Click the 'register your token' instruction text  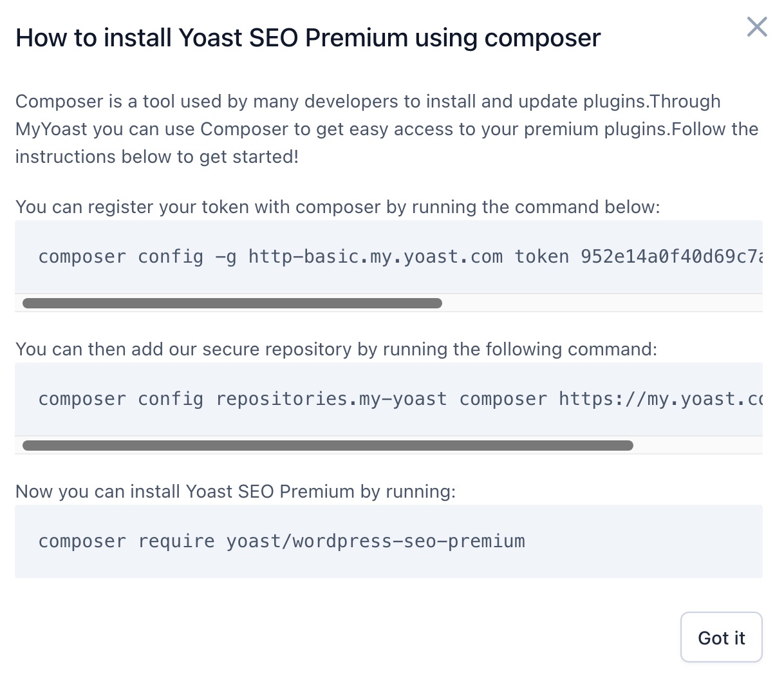click(x=337, y=207)
